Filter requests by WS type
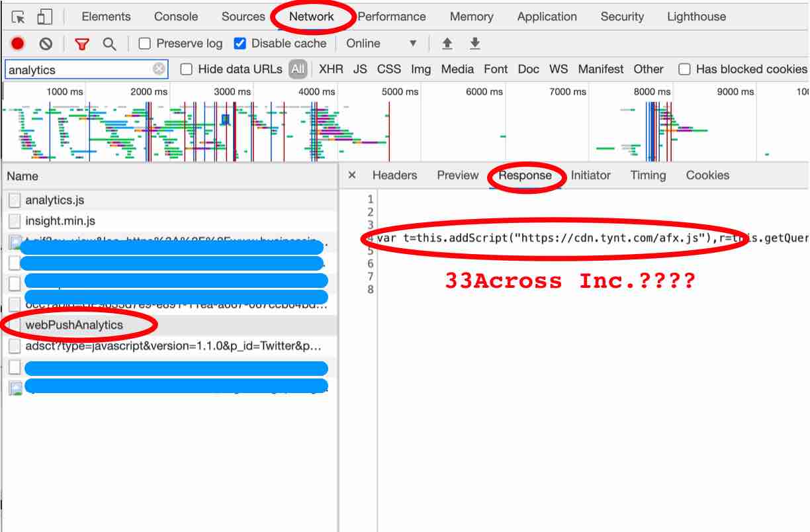 click(559, 69)
